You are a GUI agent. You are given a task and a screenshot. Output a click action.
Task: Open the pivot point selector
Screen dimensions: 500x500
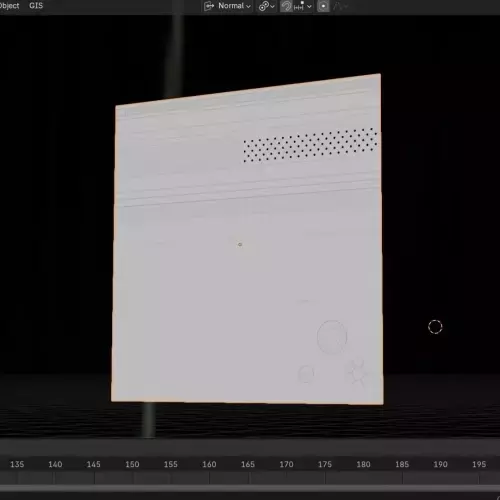click(267, 6)
